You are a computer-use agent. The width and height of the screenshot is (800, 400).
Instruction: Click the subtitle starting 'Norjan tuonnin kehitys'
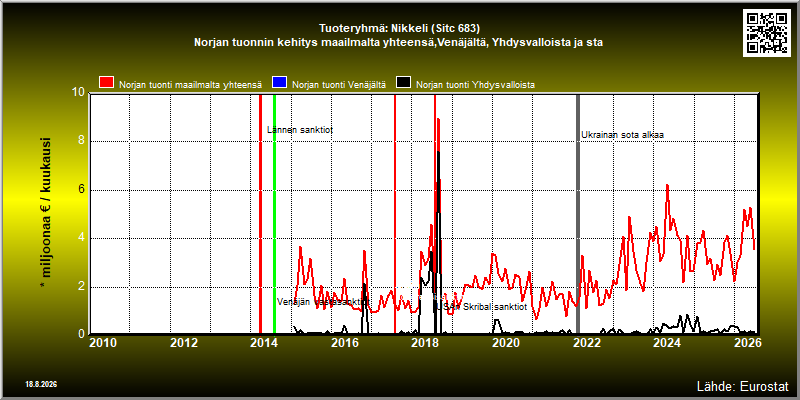pyautogui.click(x=398, y=43)
